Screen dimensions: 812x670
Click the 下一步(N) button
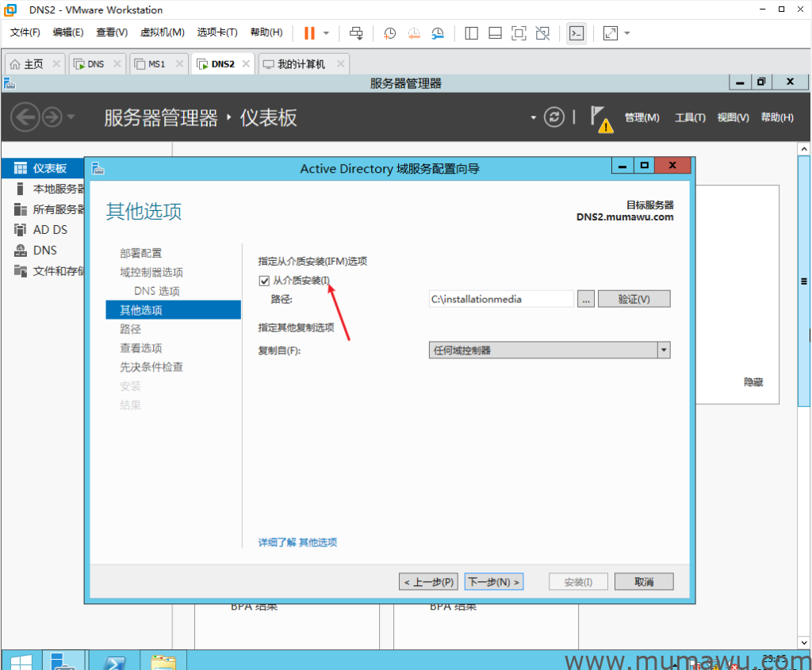pos(494,582)
